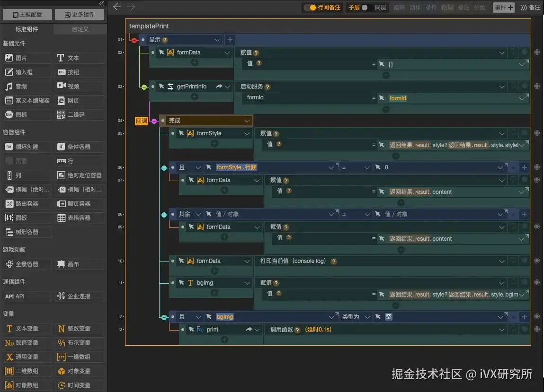Add a 条件容器 condition container

pyautogui.click(x=80, y=147)
